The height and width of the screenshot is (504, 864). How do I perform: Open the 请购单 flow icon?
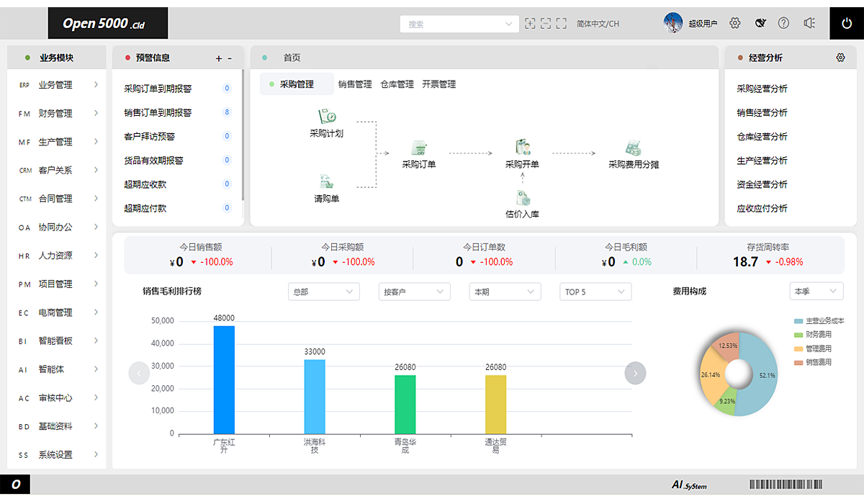coord(326,181)
